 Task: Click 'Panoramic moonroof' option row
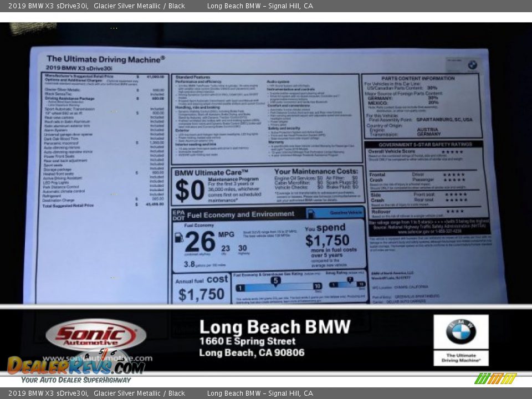pos(104,143)
